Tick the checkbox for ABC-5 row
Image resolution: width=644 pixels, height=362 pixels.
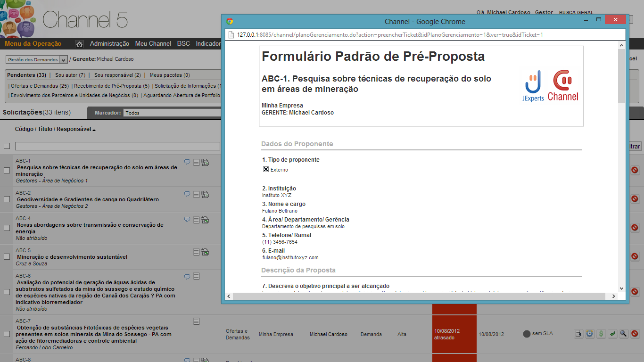point(7,257)
